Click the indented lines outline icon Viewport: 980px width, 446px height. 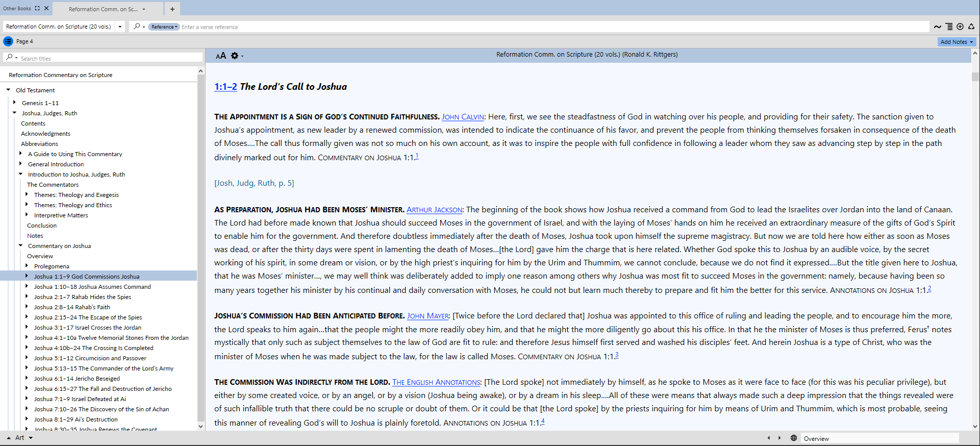949,27
